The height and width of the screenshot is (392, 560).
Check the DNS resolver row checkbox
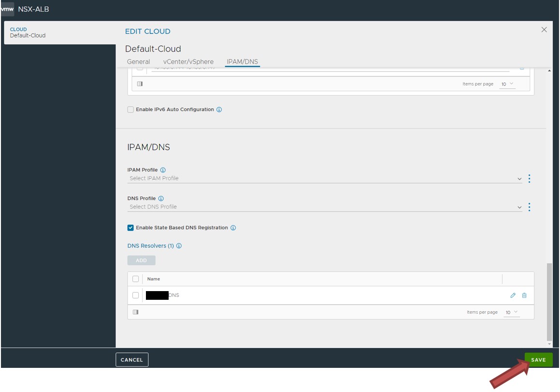point(135,295)
